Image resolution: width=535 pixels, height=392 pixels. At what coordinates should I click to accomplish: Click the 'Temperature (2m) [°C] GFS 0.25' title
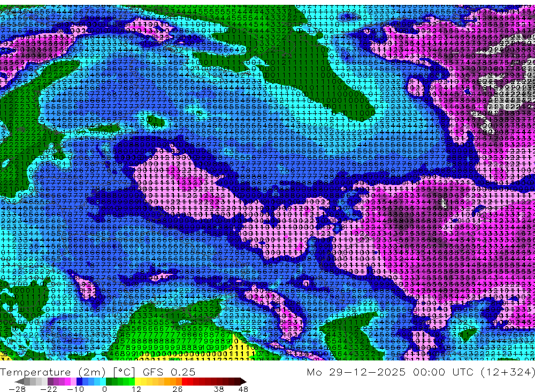click(97, 372)
